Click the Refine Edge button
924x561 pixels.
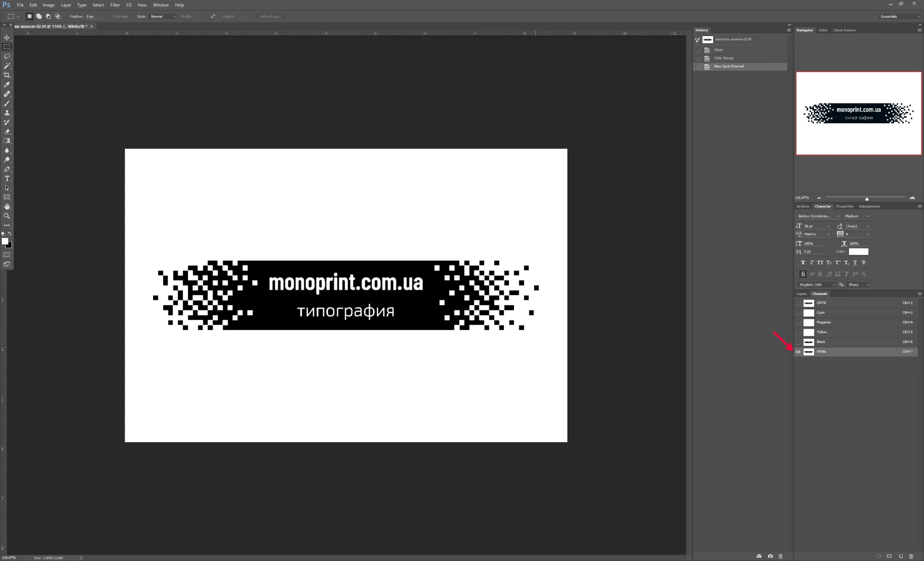click(x=270, y=16)
